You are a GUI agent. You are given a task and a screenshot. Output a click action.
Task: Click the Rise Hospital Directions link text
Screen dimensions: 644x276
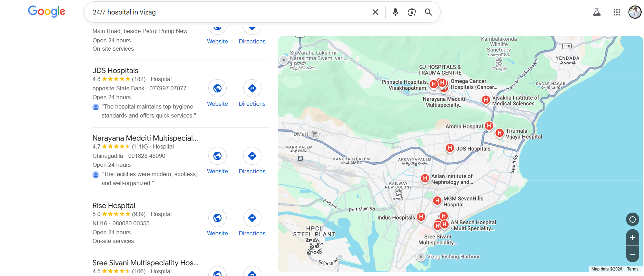[252, 233]
